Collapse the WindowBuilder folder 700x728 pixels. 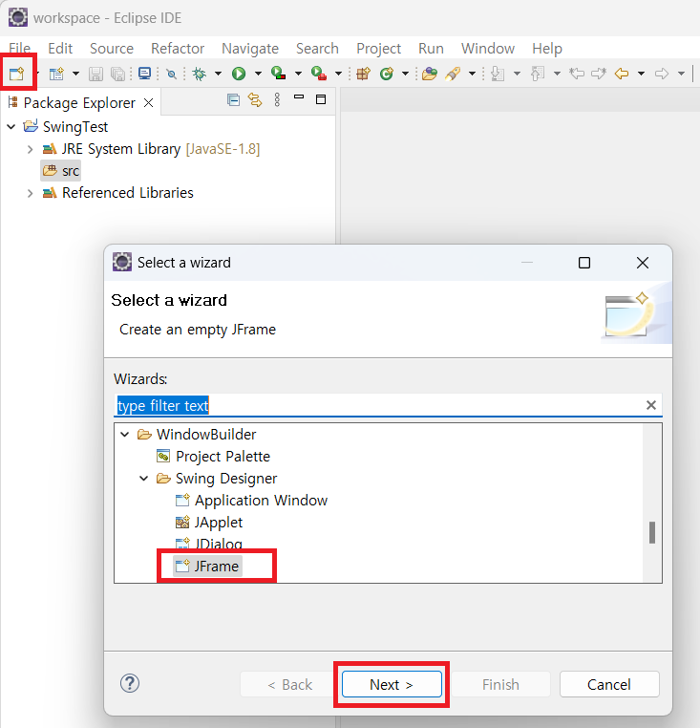tap(124, 435)
